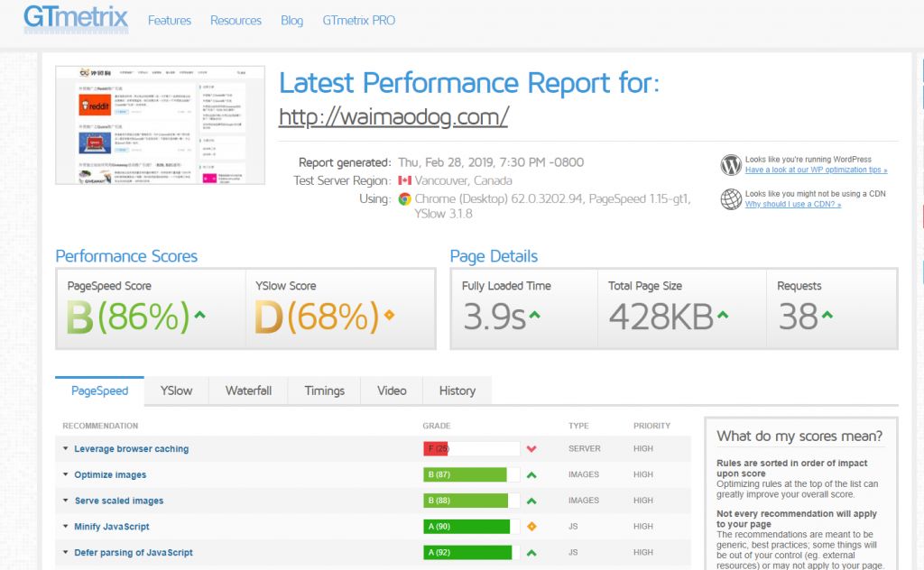
Task: Click the orange diamond beside Minify JavaScript grade
Action: point(532,527)
